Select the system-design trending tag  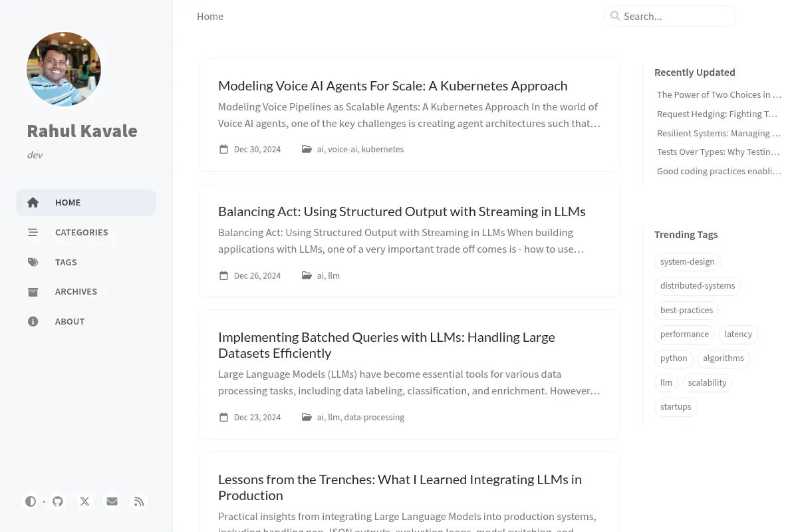tap(688, 261)
